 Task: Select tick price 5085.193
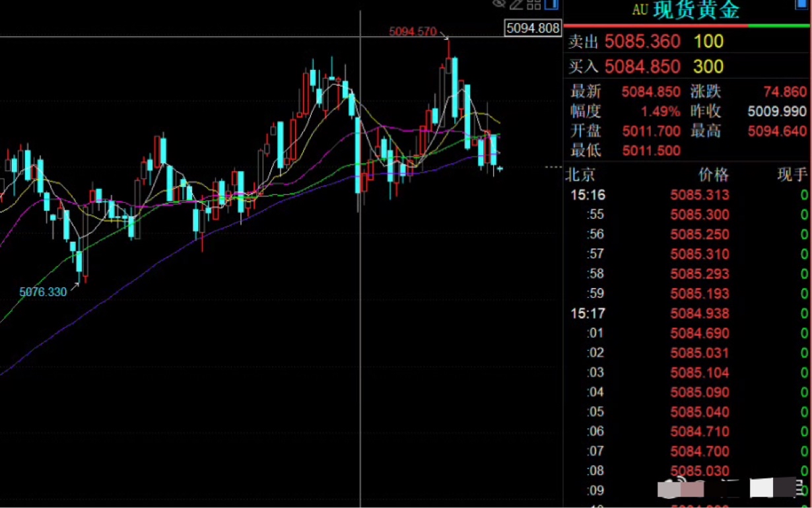700,293
